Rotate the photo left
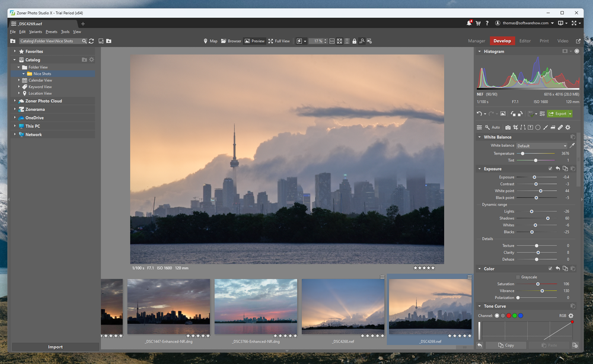The height and width of the screenshot is (364, 593). [x=513, y=114]
